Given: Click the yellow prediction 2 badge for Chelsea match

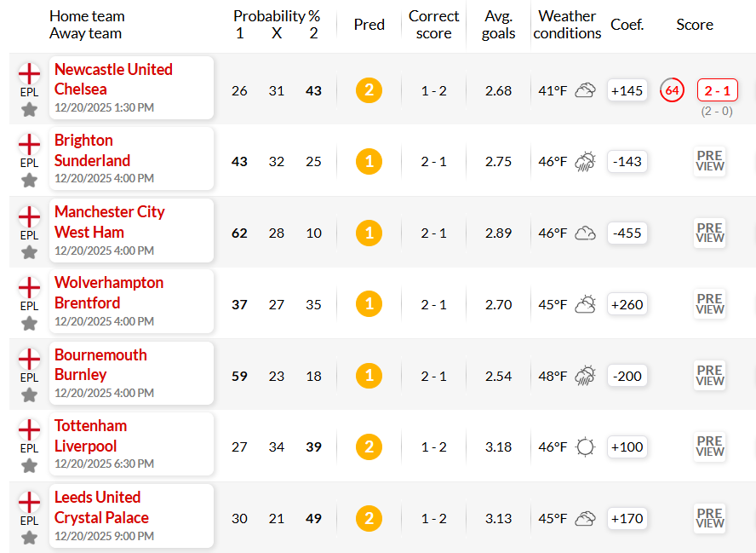Looking at the screenshot, I should pyautogui.click(x=369, y=90).
